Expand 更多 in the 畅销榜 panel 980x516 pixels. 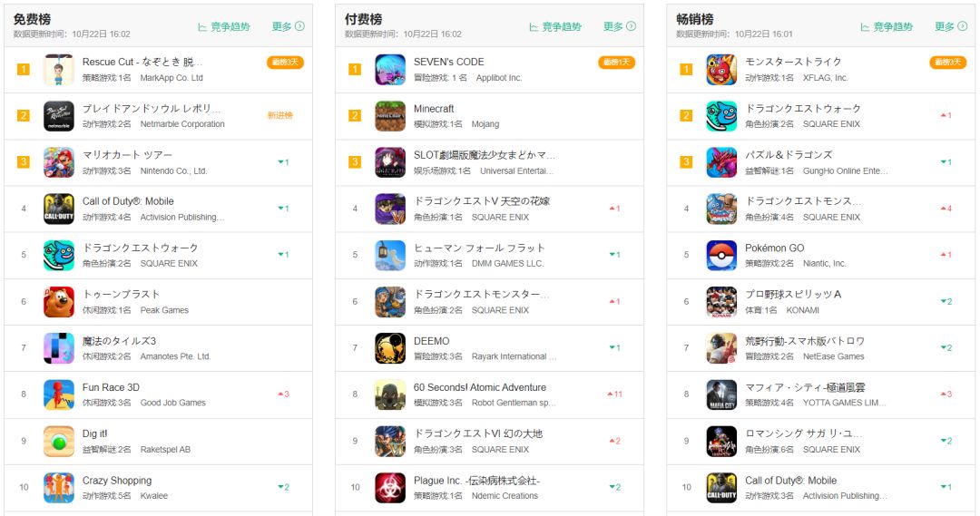coord(951,26)
